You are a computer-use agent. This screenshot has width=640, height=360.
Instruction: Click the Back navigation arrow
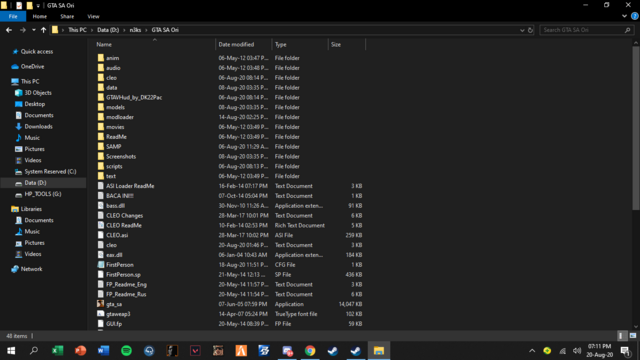[x=9, y=30]
